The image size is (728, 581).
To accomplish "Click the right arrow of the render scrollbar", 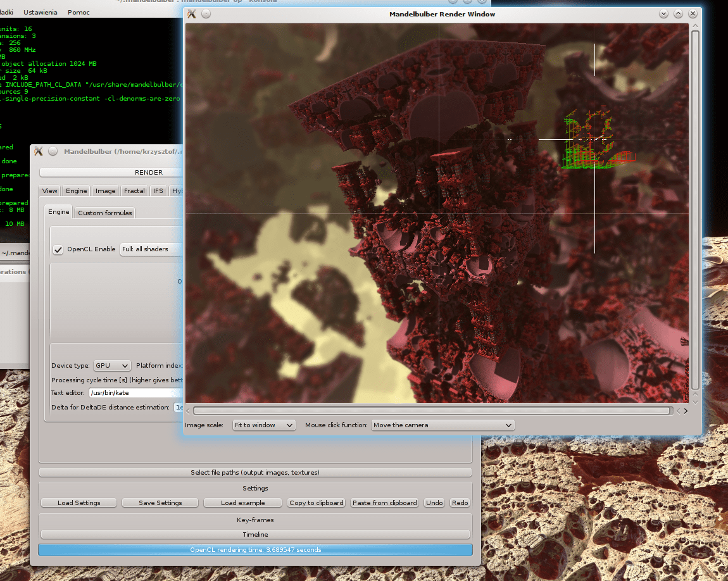I will click(x=686, y=411).
